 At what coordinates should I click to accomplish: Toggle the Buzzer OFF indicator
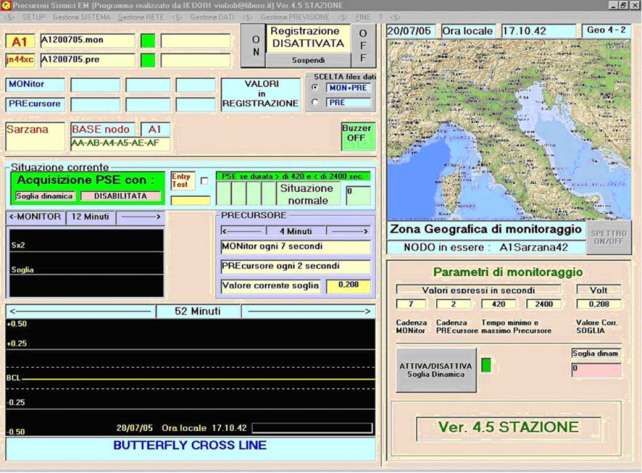click(x=357, y=136)
